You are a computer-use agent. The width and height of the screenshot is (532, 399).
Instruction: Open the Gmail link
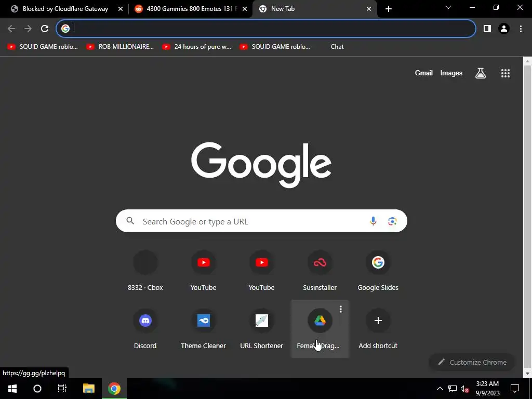pyautogui.click(x=424, y=73)
